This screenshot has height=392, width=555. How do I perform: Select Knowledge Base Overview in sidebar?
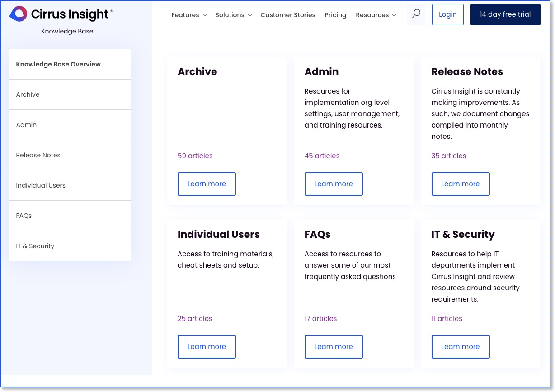pyautogui.click(x=70, y=64)
